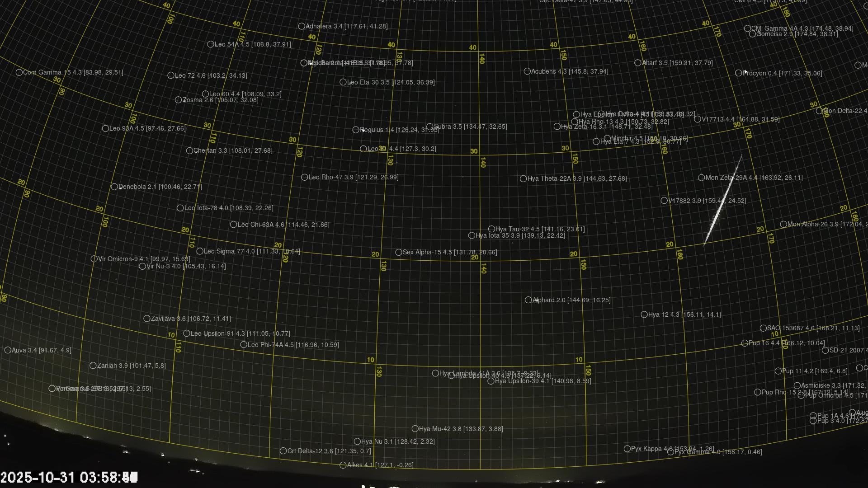Image resolution: width=868 pixels, height=488 pixels.
Task: Click the Procyon star marker circle
Action: coord(738,73)
